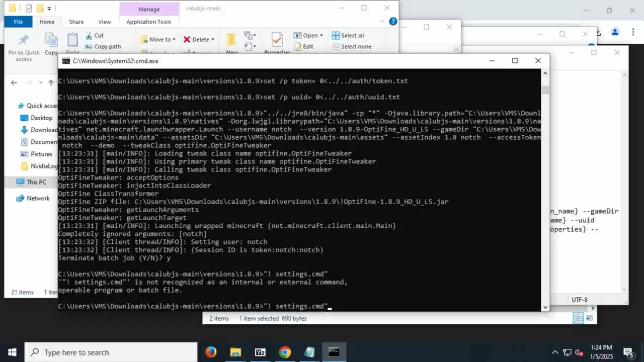Viewport: 644px width, 362px height.
Task: Click the cmd scrollbar thumb
Action: coord(545,89)
